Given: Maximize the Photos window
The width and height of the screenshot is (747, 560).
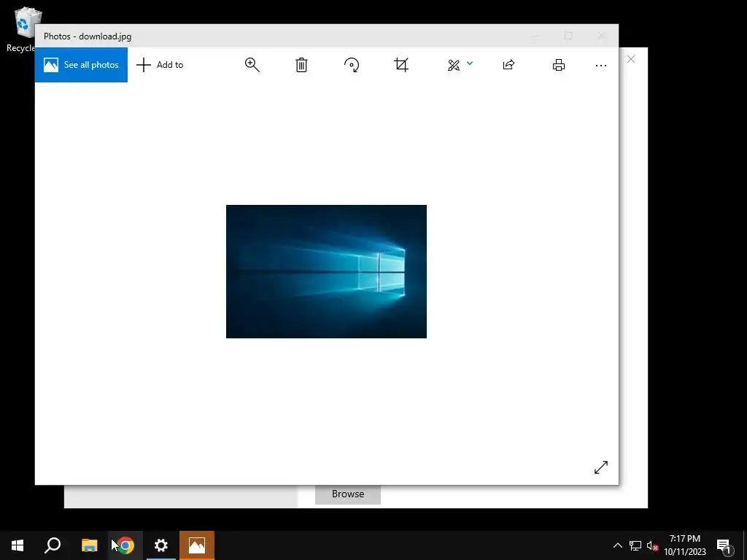Looking at the screenshot, I should [568, 36].
